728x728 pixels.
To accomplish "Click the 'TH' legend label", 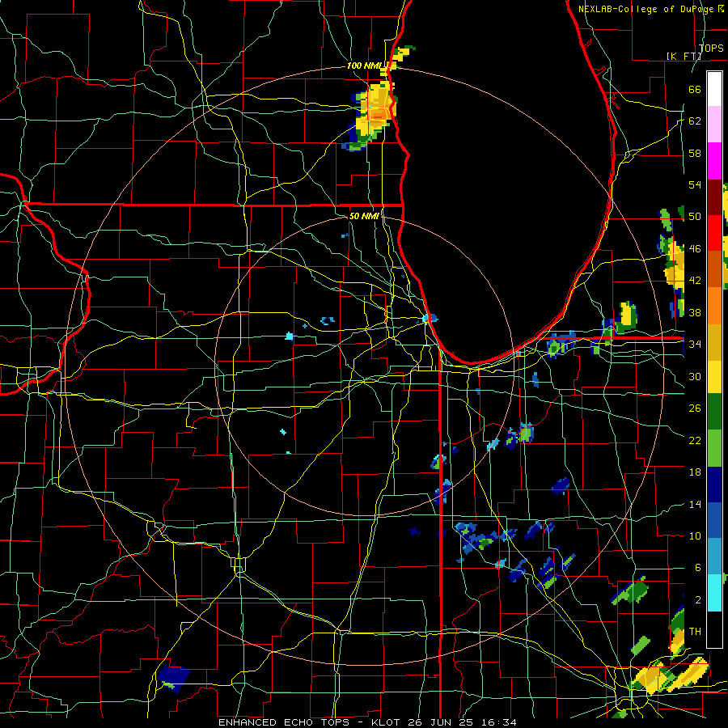I will 695,631.
